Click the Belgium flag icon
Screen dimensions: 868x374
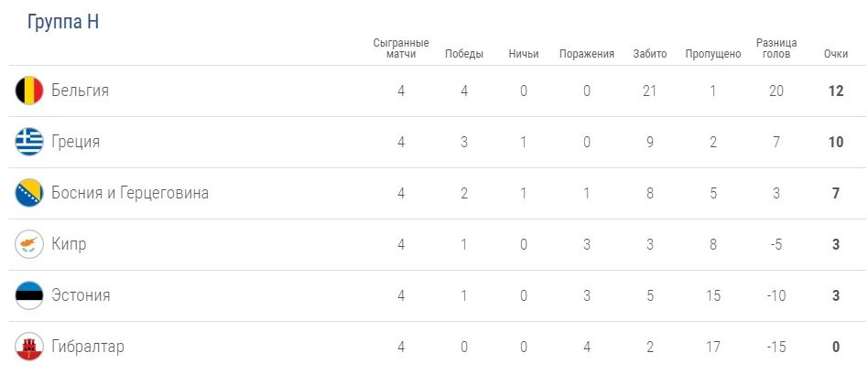(x=29, y=91)
